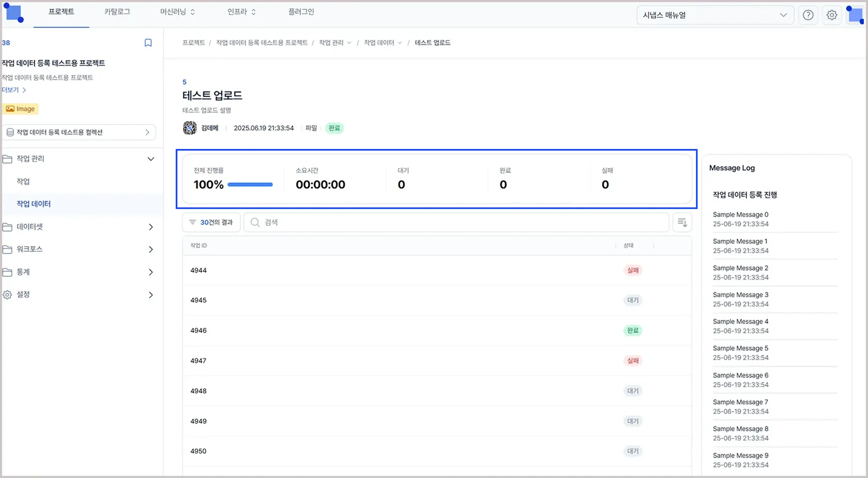
Task: Open the 머신러닝 menu
Action: tap(177, 12)
